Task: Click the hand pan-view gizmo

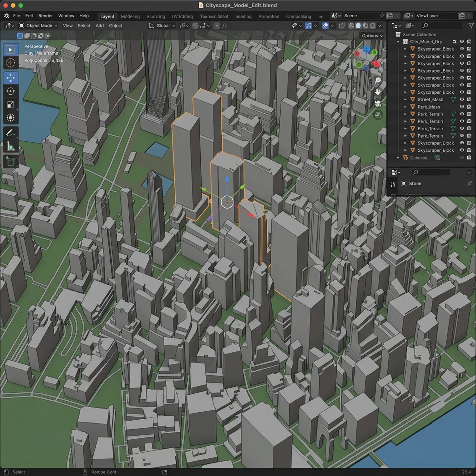Action: coord(378,92)
